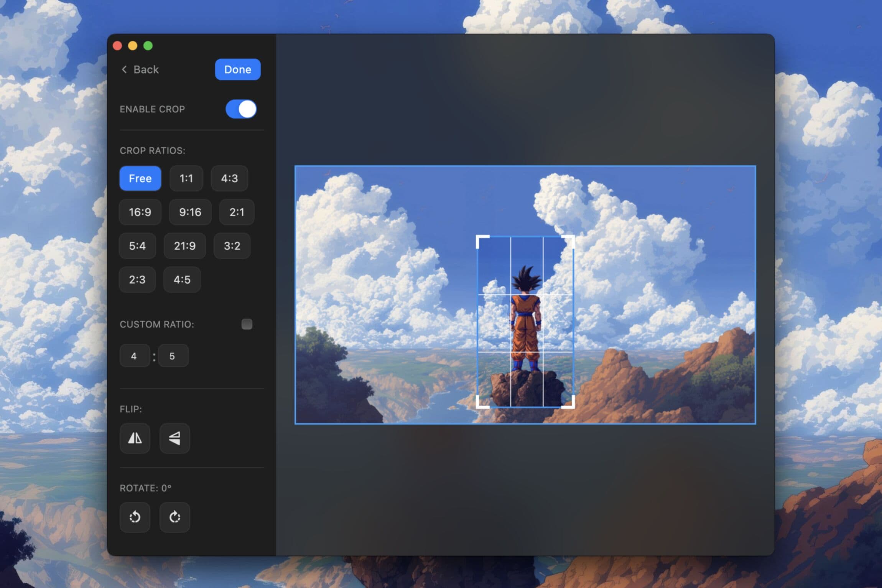Image resolution: width=882 pixels, height=588 pixels.
Task: Go back using the Back label
Action: [146, 69]
